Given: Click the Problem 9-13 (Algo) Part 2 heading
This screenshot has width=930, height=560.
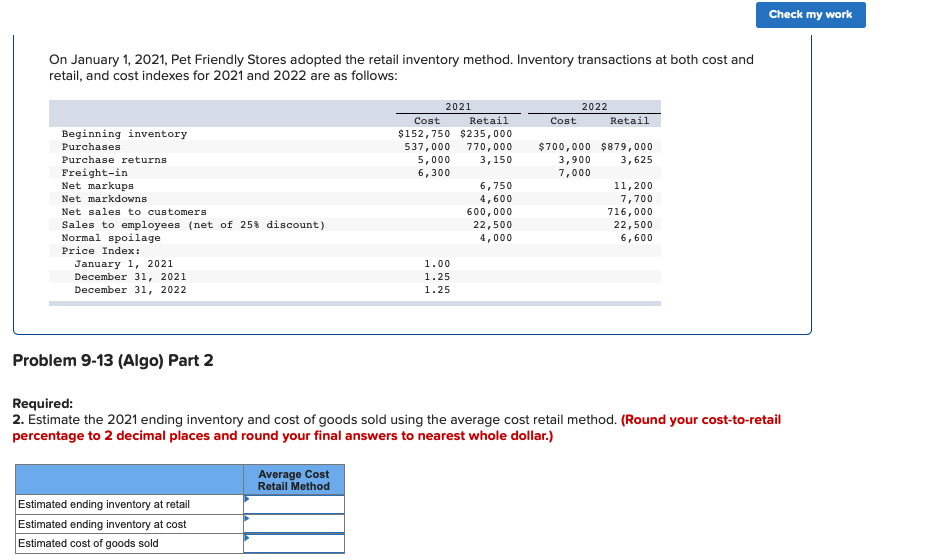Looking at the screenshot, I should [113, 360].
